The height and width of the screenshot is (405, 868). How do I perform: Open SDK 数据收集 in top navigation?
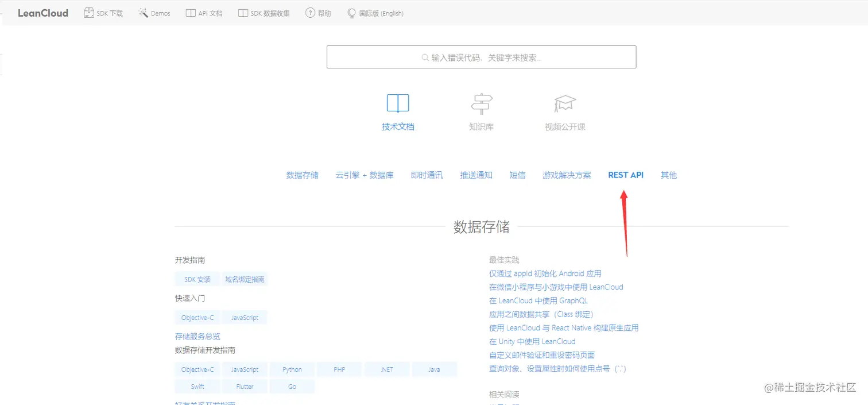tap(270, 13)
